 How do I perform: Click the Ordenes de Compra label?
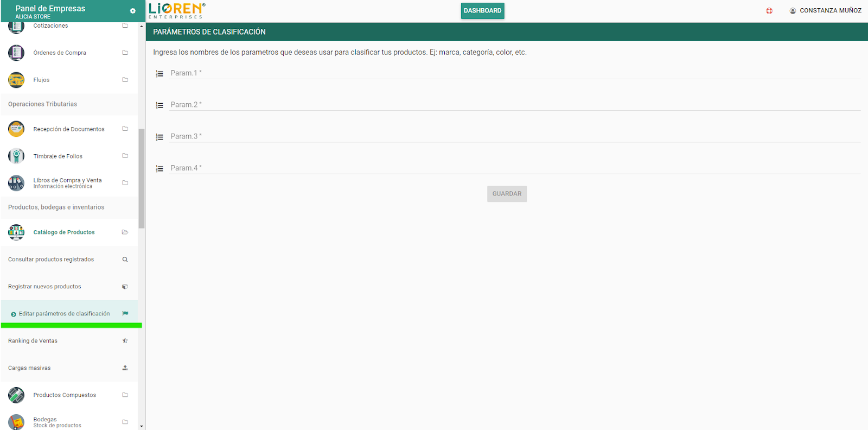point(60,53)
